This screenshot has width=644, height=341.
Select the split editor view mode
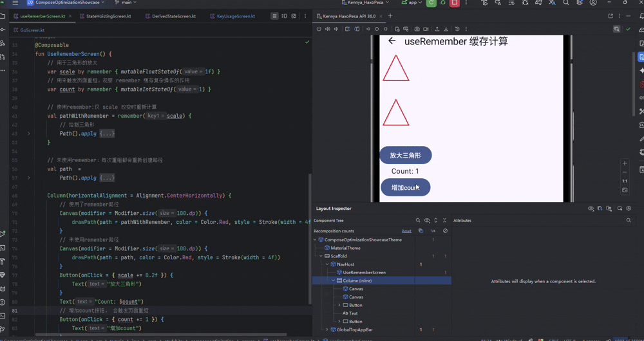pyautogui.click(x=284, y=17)
